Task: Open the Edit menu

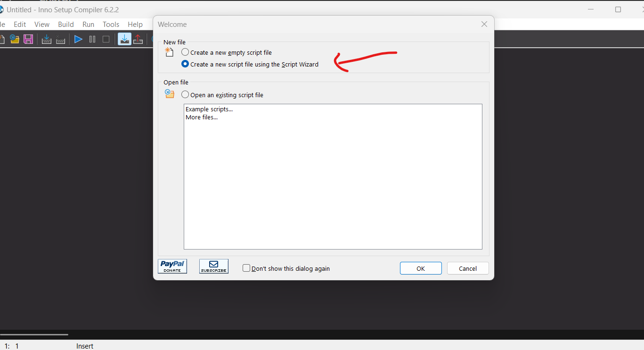Action: pyautogui.click(x=20, y=25)
